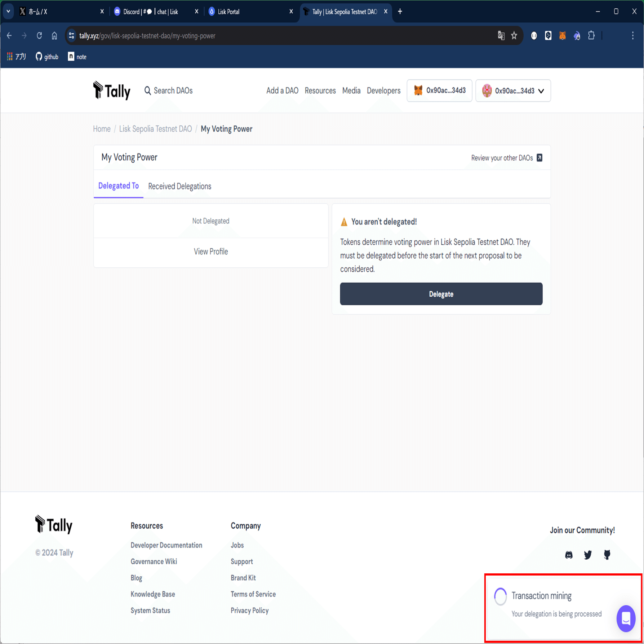Click the site information icon in address bar
Screen dimensions: 644x644
71,36
